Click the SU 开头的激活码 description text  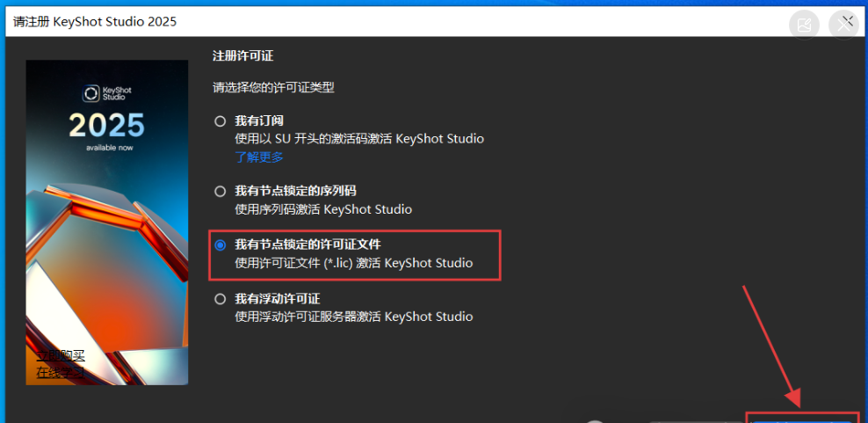pos(359,139)
